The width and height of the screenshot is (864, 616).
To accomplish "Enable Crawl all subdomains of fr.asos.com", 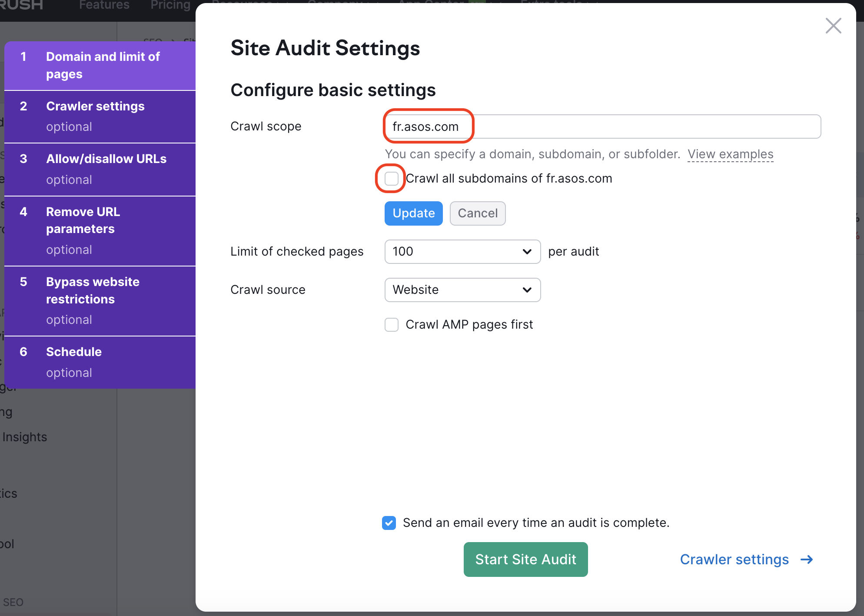I will click(x=392, y=179).
